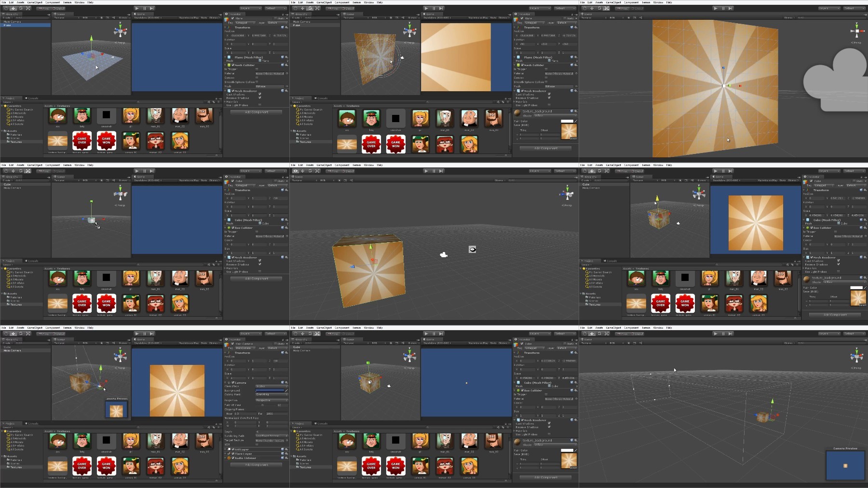The height and width of the screenshot is (488, 868).
Task: Click the Background eyedropper in the Camera inspector
Action: pos(286,390)
